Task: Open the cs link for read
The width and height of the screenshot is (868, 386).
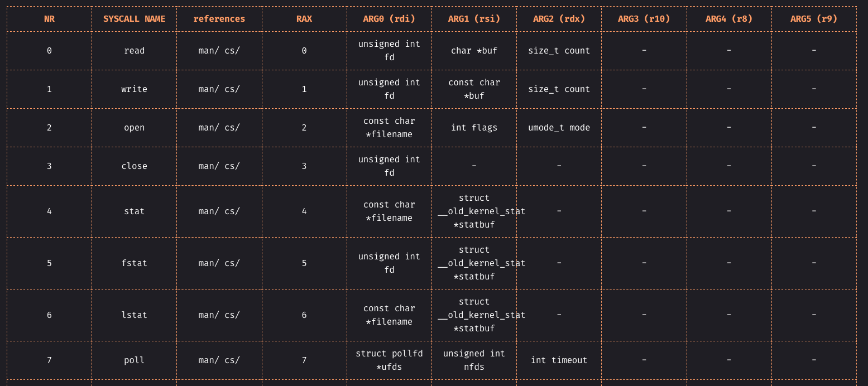Action: point(232,51)
